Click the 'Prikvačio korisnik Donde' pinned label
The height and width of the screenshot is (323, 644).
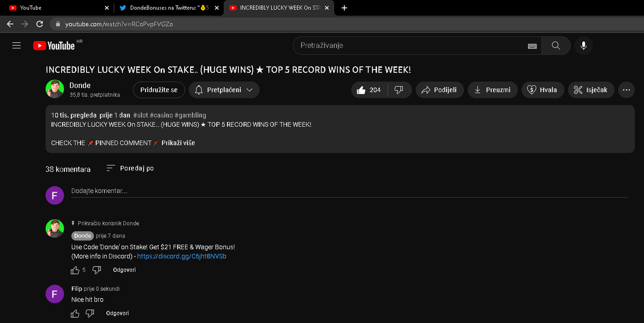[x=108, y=223]
